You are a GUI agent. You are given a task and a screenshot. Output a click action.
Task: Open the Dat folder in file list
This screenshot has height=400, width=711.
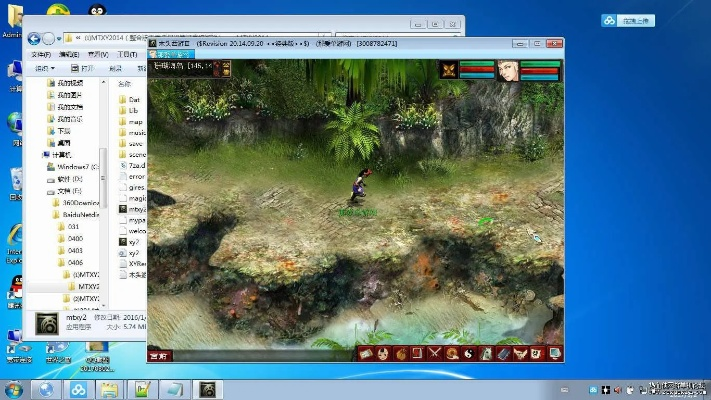click(x=134, y=100)
